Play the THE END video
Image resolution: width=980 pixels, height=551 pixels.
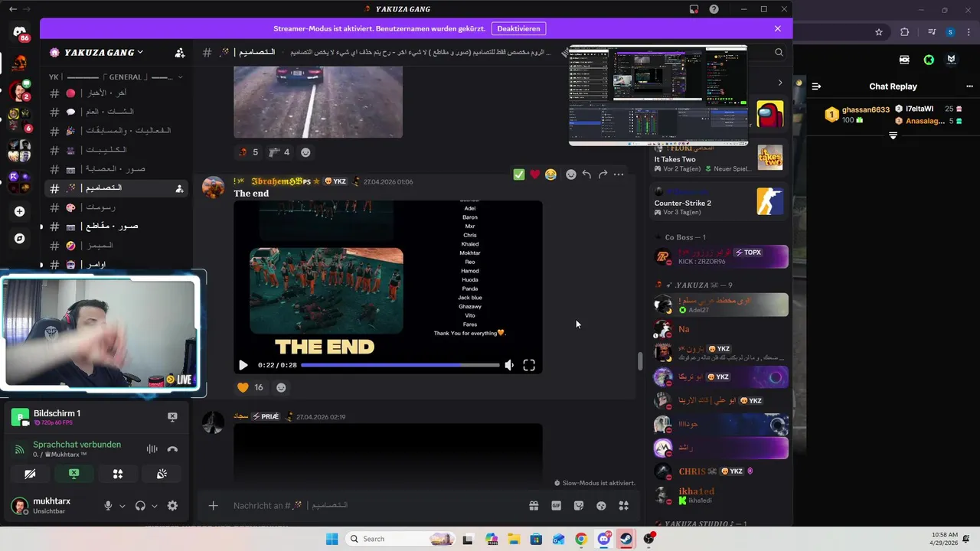pyautogui.click(x=243, y=366)
